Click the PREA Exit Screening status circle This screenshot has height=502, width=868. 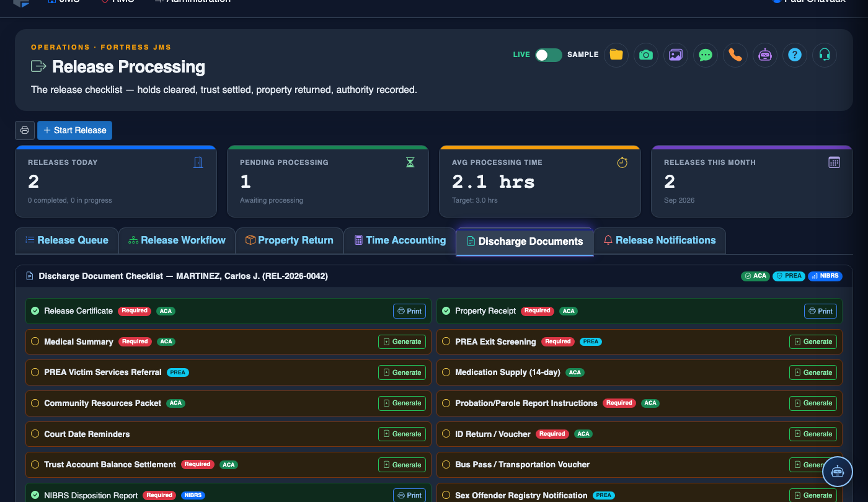(x=446, y=341)
